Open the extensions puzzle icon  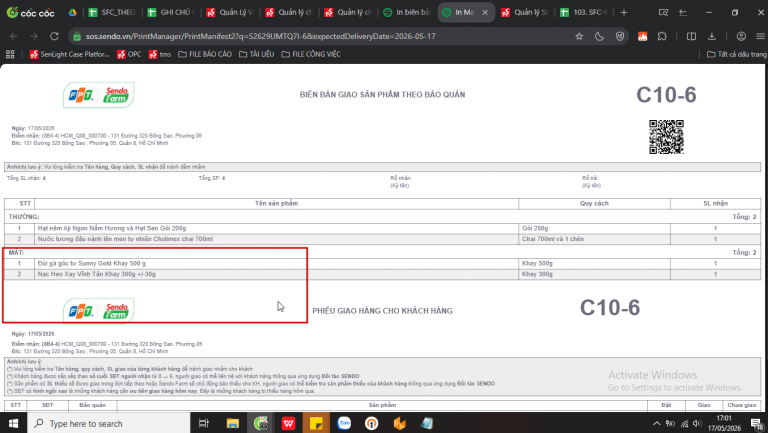point(662,36)
